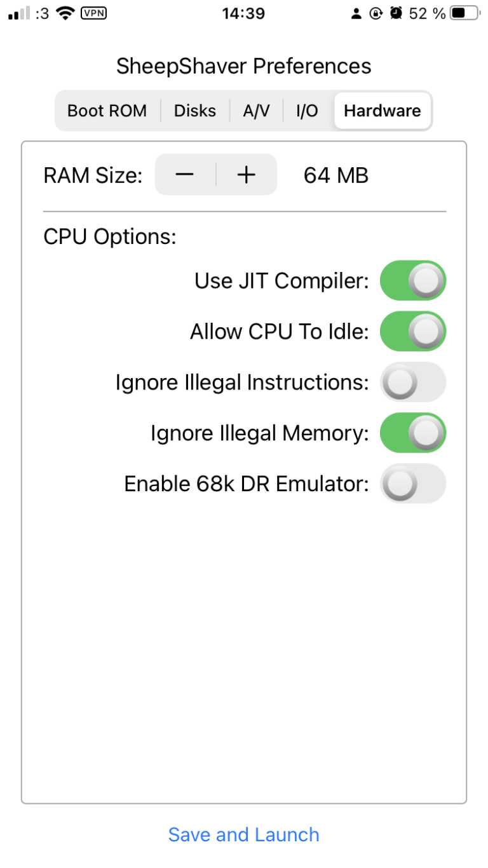Tap the 64 MB RAM value label
The height and width of the screenshot is (868, 488).
(x=336, y=175)
